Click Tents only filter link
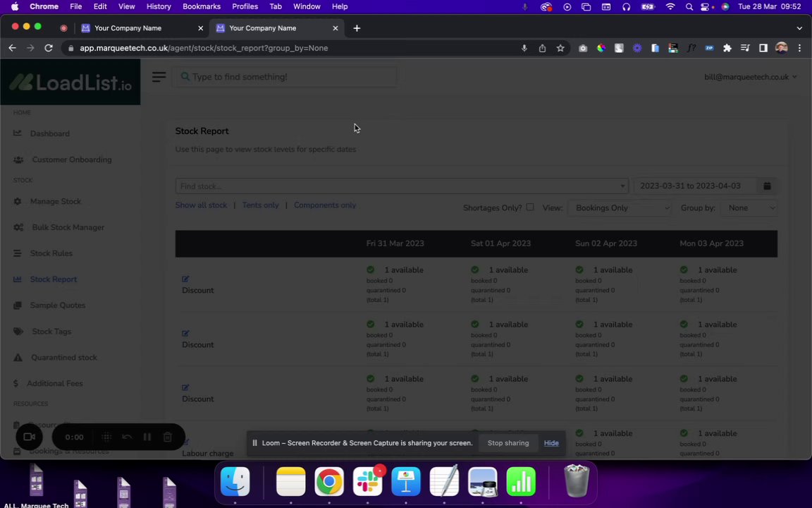The width and height of the screenshot is (812, 508). [x=261, y=205]
